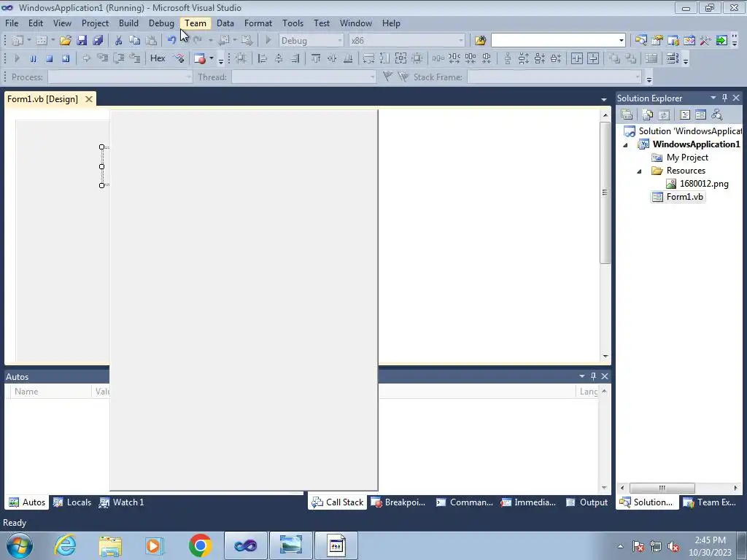Switch to the Watch 1 tab
Viewport: 747px width, 560px height.
coord(122,502)
